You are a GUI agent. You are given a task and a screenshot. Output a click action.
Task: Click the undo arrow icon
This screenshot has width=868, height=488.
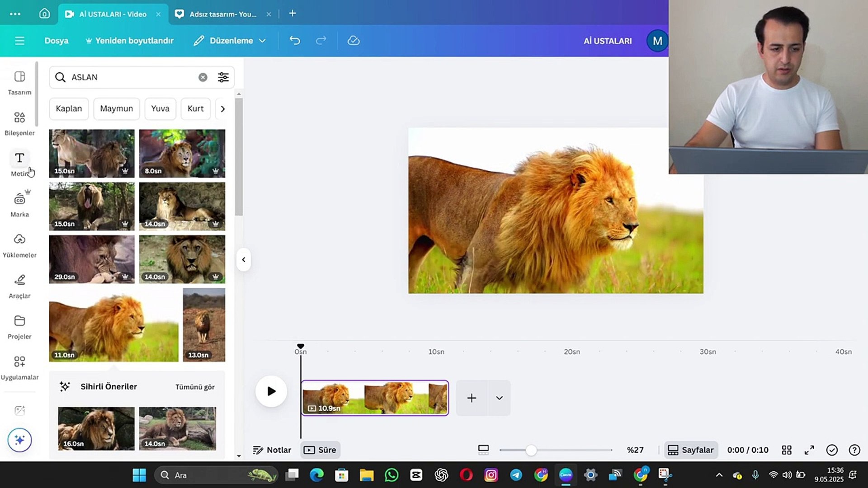coord(295,41)
